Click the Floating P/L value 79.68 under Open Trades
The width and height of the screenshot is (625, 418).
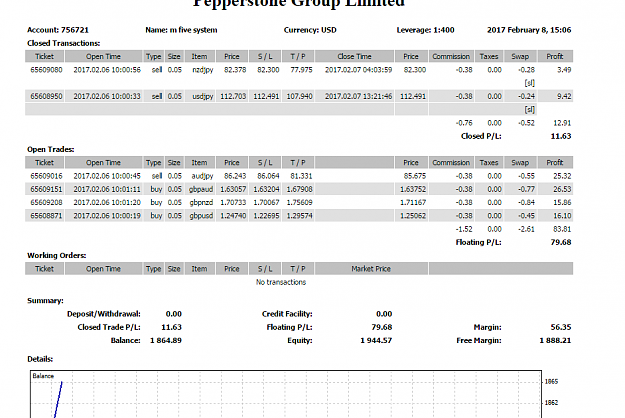pos(560,242)
